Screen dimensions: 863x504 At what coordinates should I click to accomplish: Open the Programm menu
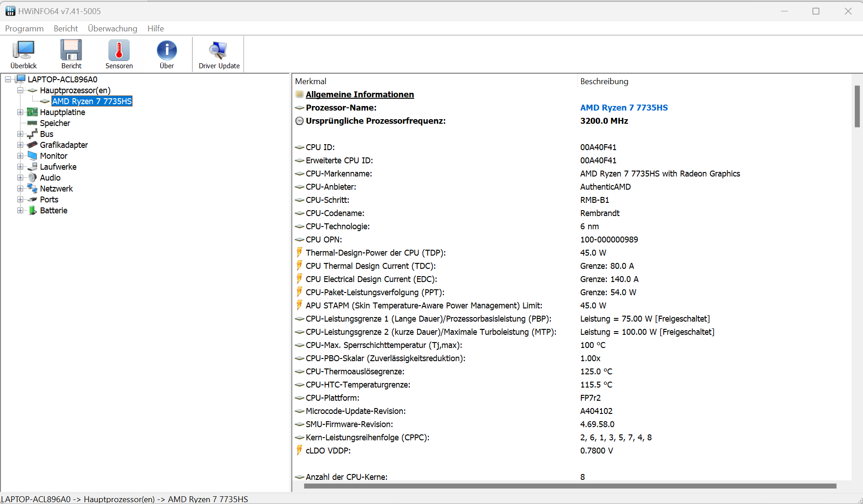pos(24,29)
